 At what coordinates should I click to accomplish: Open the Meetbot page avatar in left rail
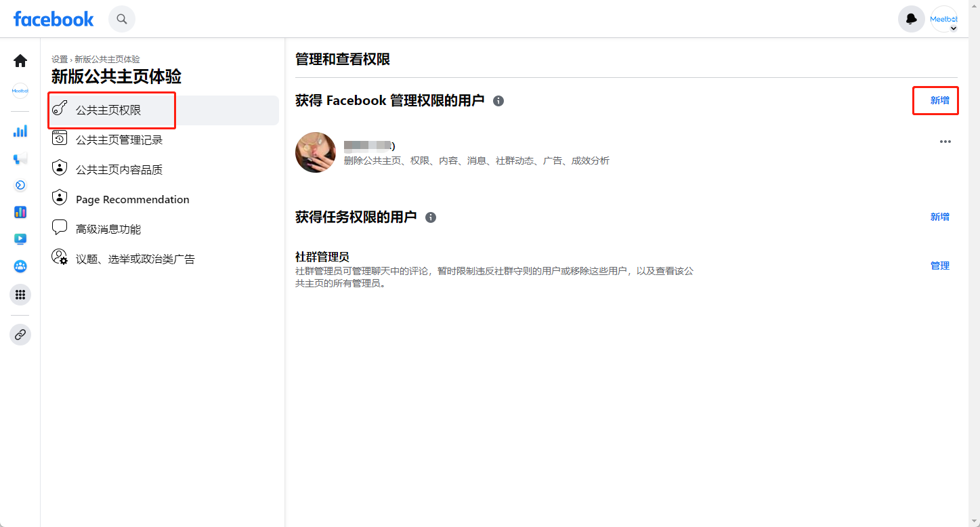click(20, 91)
